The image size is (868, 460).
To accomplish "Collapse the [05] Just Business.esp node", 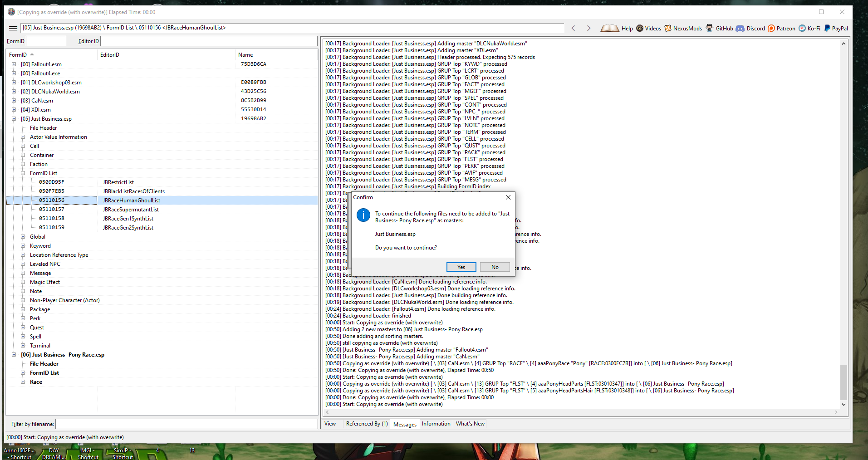I will pyautogui.click(x=14, y=119).
